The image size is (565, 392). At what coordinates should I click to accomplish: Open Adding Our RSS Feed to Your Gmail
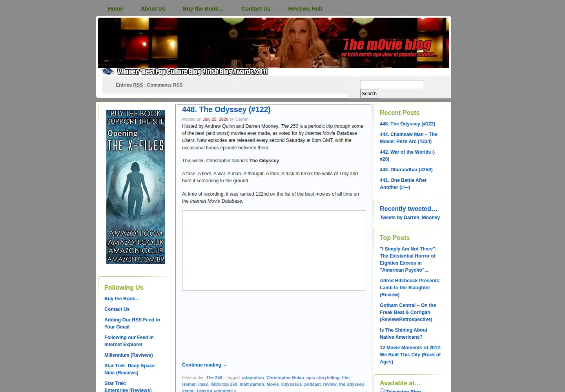tap(132, 323)
